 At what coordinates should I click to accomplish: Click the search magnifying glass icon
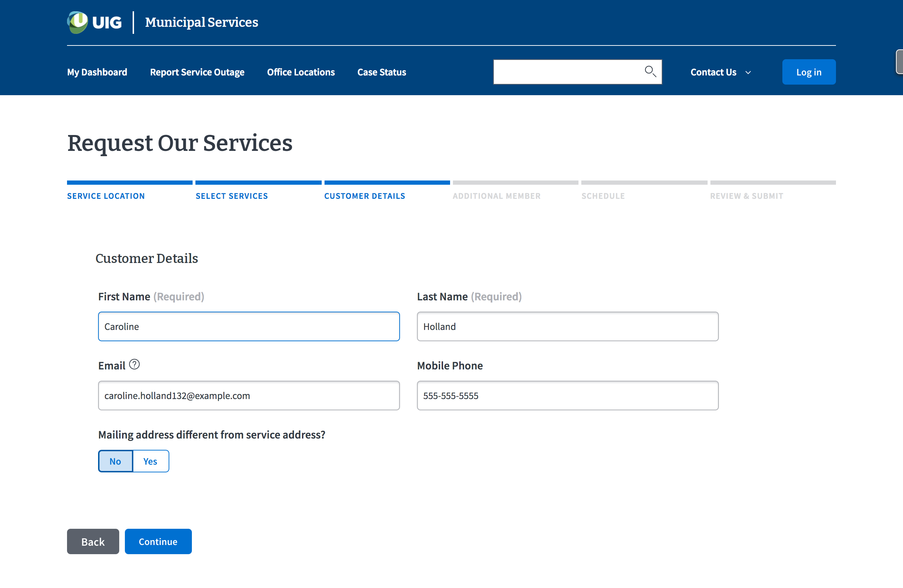[x=650, y=71]
